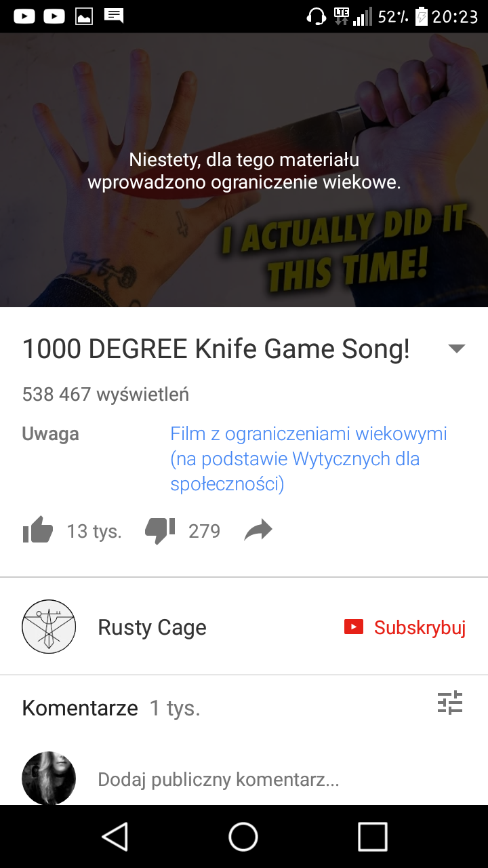Click the Subskrybuj subscribe button
Viewport: 488px width, 868px height.
[x=405, y=627]
